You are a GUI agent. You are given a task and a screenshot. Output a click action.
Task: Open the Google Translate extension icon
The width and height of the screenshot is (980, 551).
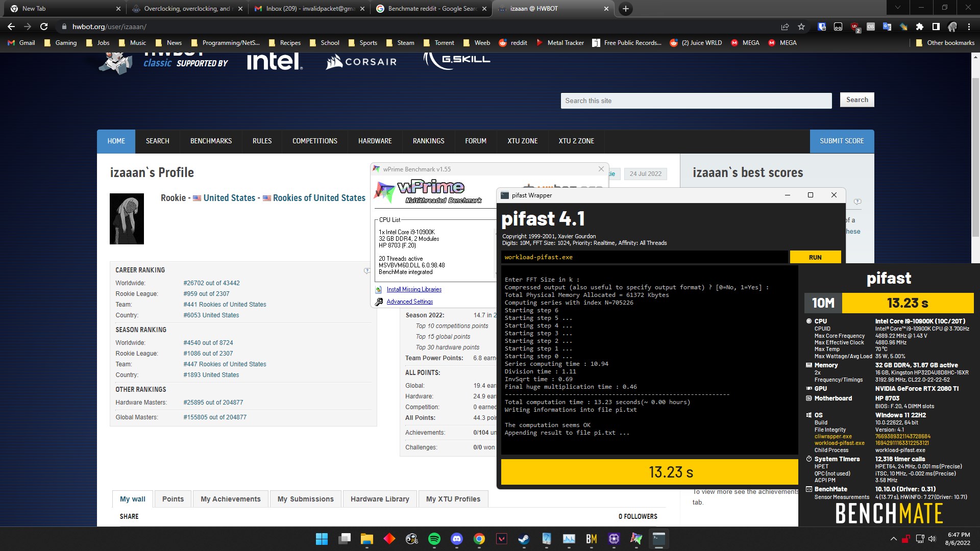tap(887, 27)
